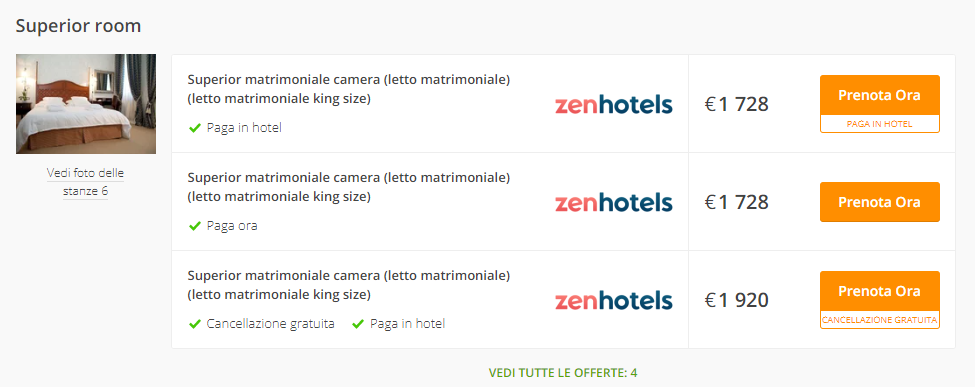Click Prenota Ora for the Paga ora offer
Screen dimensions: 975x387
point(879,202)
